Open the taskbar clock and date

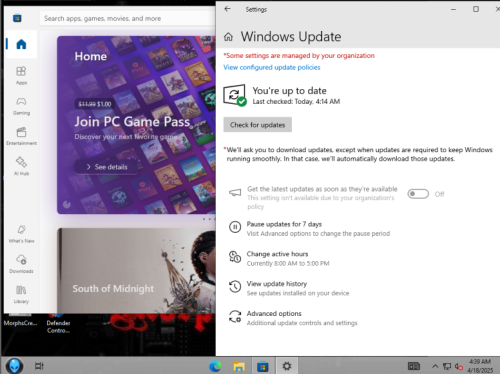[480, 366]
